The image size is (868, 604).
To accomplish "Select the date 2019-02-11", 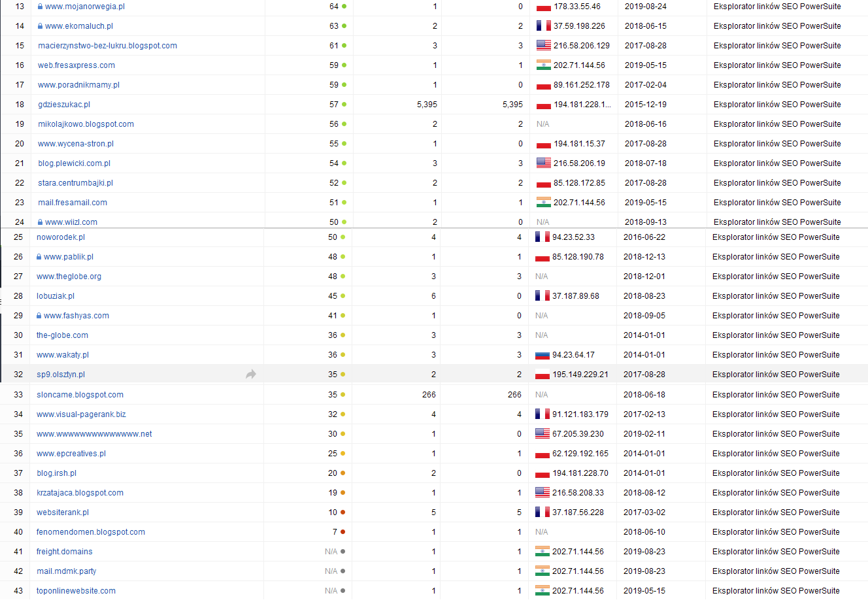I will point(644,434).
